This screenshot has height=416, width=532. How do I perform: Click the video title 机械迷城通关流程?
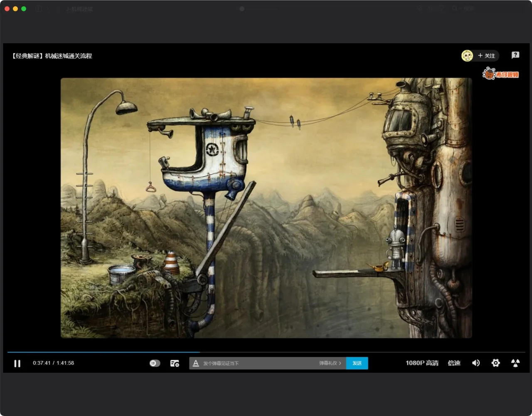click(x=52, y=56)
